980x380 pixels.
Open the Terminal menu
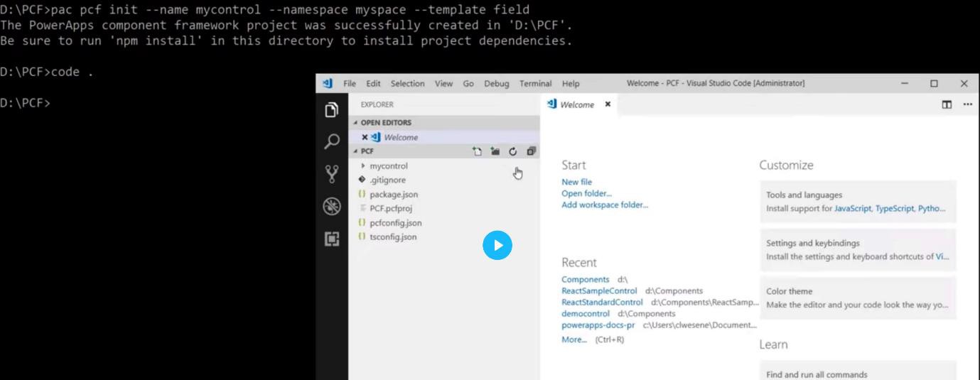coord(535,84)
